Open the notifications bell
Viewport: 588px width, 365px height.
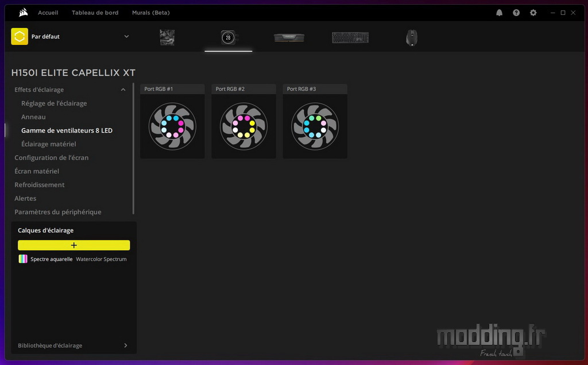coord(499,13)
